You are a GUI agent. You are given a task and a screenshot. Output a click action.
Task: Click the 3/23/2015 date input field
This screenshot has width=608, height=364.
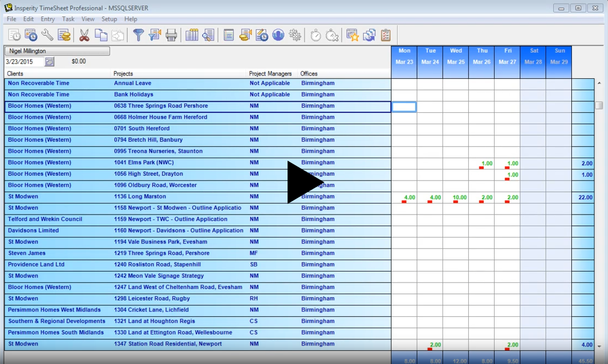23,62
